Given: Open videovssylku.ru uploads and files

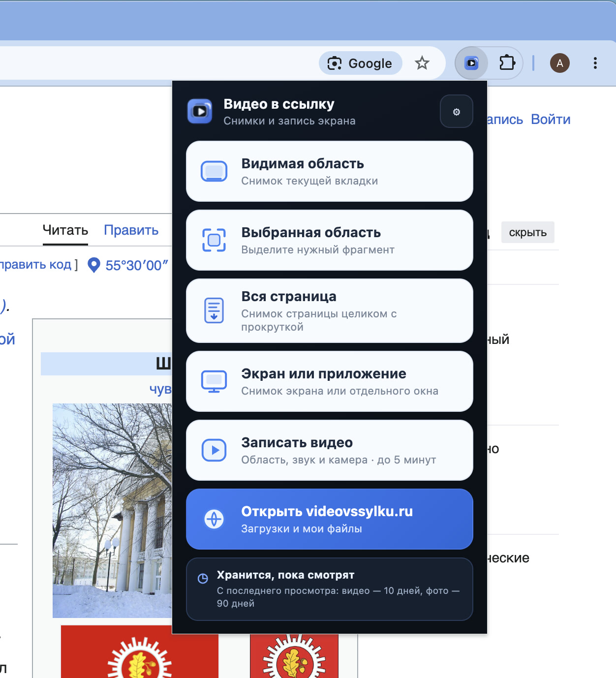Looking at the screenshot, I should point(329,519).
